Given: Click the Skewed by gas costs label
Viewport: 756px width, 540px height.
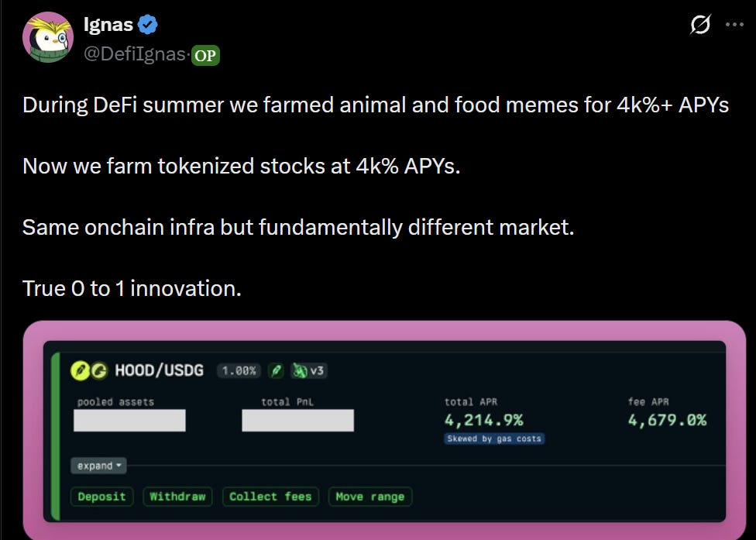Looking at the screenshot, I should [494, 439].
